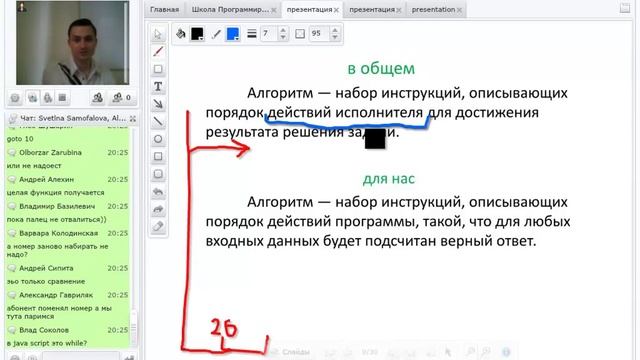Switch to the Главная tab

point(164,9)
